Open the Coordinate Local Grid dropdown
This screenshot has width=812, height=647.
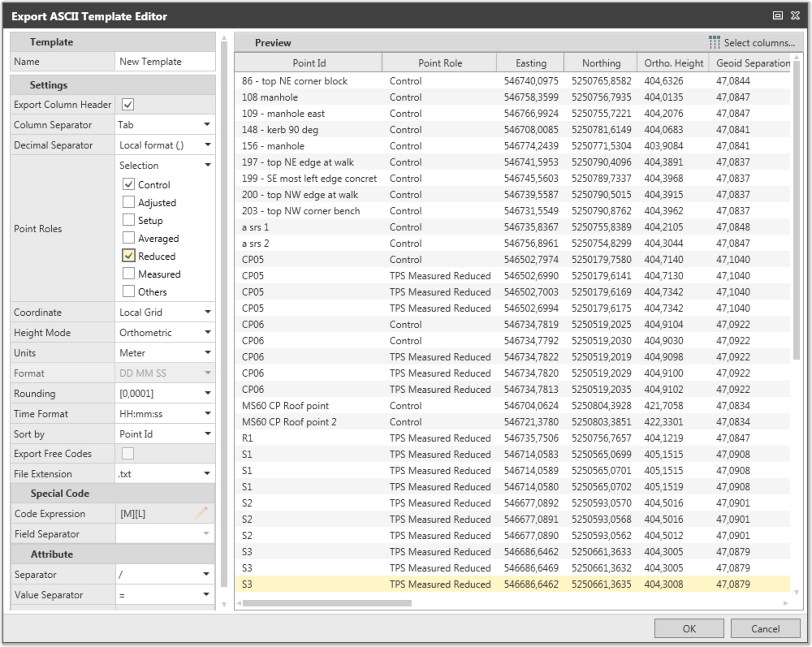pos(207,312)
